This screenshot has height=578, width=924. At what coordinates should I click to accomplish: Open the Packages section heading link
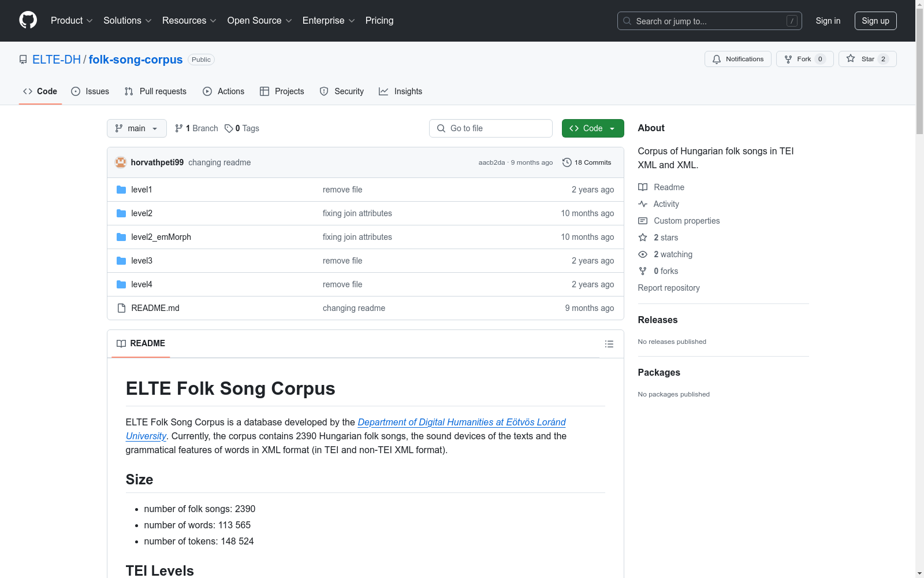pos(659,372)
